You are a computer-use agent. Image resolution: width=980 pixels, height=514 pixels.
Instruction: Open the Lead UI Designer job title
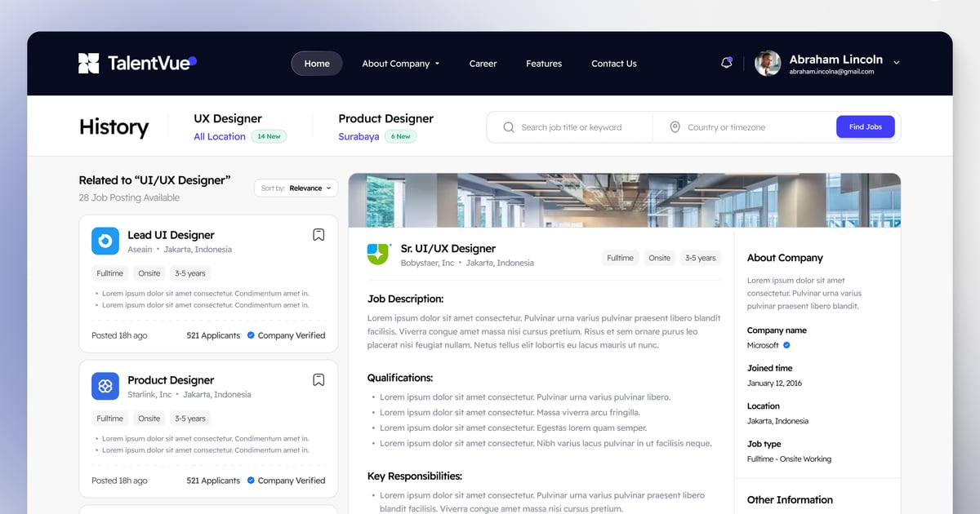tap(171, 235)
